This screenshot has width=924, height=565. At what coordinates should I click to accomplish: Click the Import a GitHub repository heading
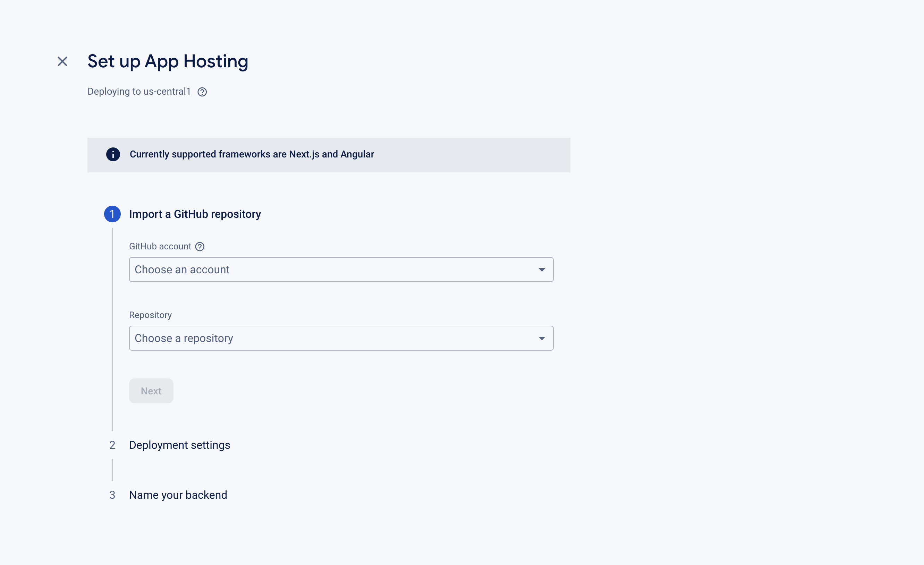(195, 214)
